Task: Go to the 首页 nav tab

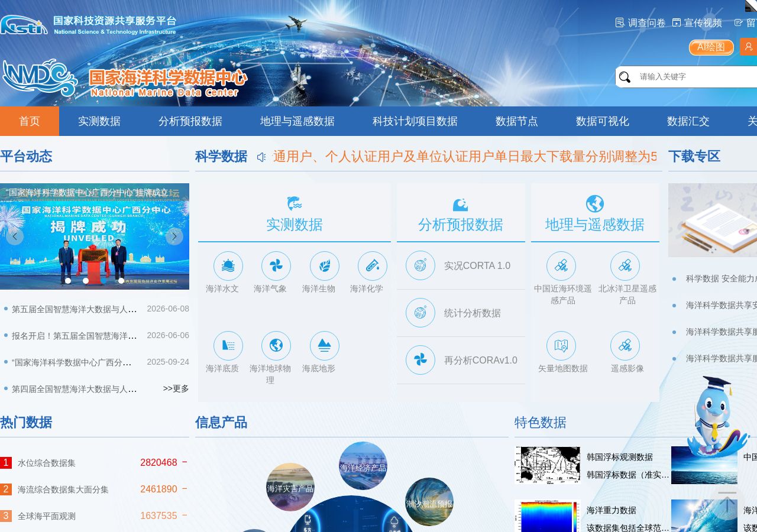Action: click(30, 121)
